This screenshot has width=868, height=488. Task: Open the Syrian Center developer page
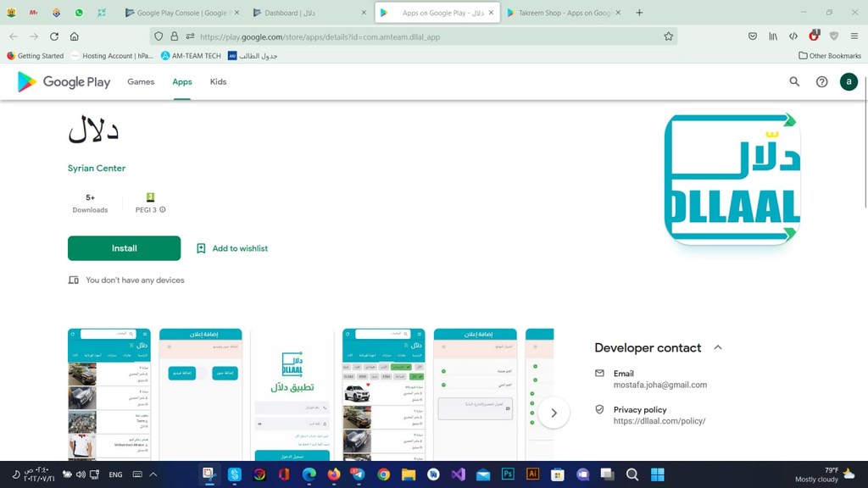click(x=97, y=169)
